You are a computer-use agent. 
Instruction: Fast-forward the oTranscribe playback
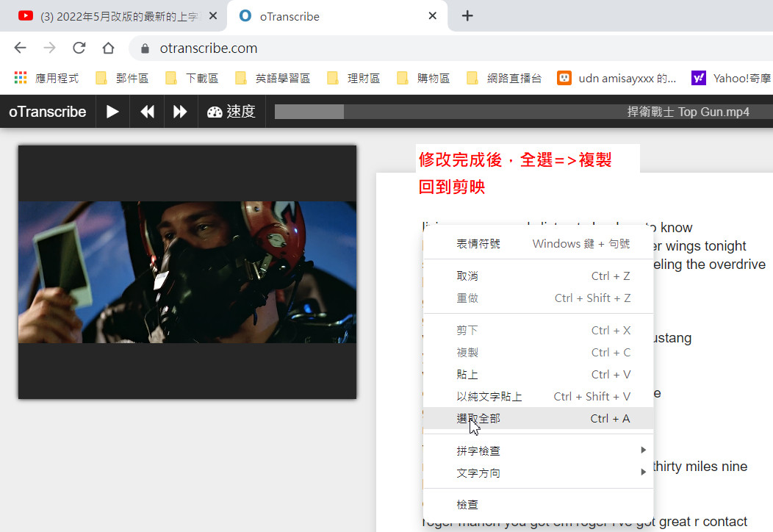click(x=181, y=112)
